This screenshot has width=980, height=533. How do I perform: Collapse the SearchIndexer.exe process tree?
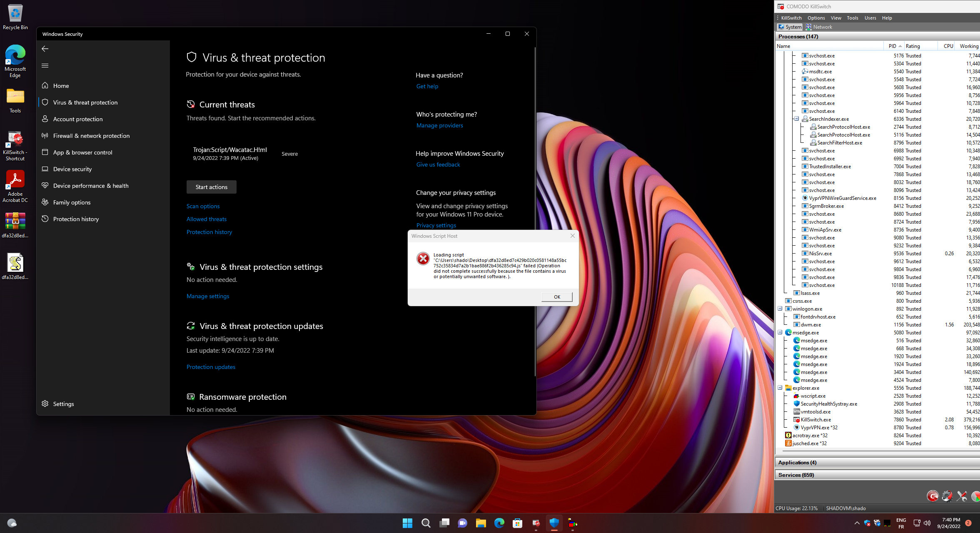[796, 119]
